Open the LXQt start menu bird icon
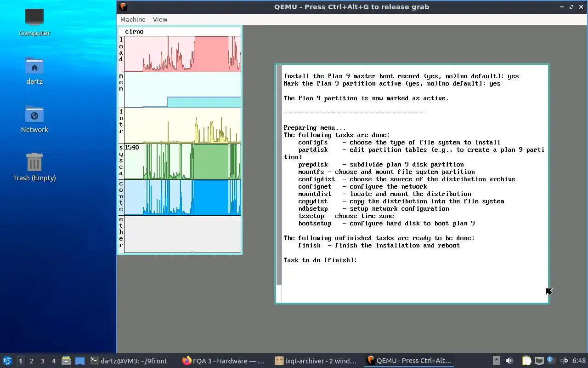 (x=7, y=361)
